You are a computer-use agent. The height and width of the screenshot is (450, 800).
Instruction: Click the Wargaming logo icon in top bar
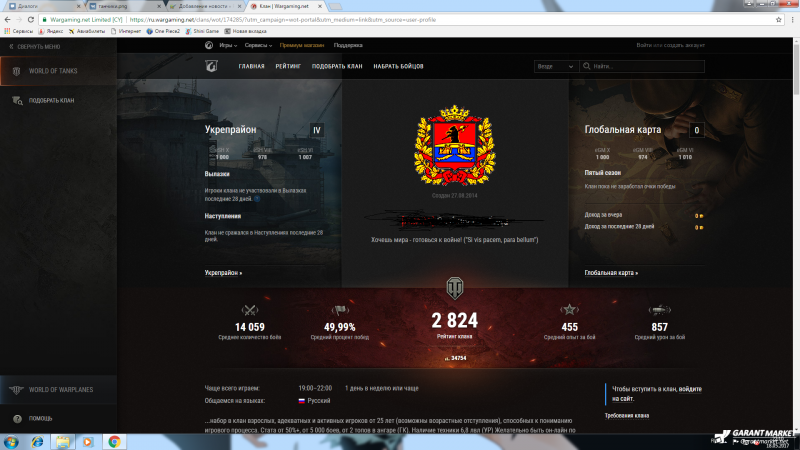[209, 45]
